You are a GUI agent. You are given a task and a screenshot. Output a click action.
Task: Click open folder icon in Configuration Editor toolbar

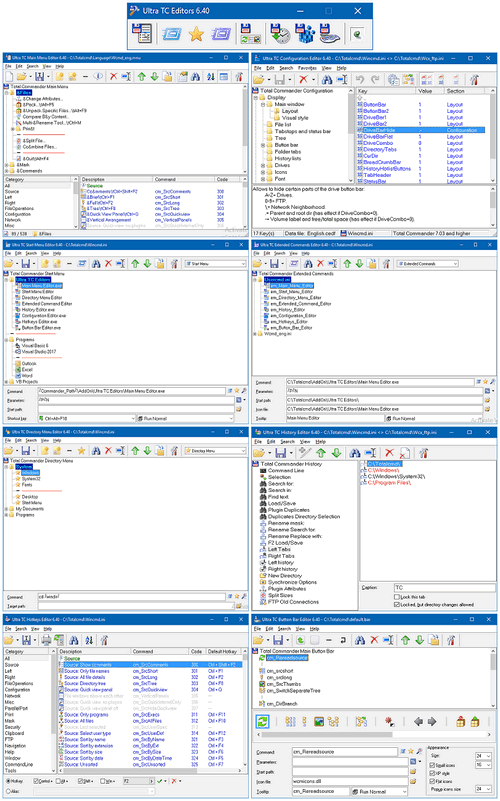(x=259, y=79)
